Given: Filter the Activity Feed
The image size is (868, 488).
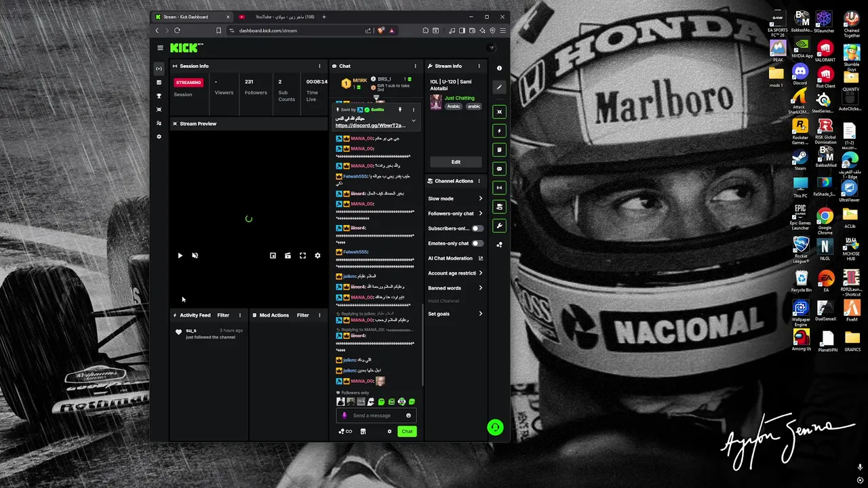Looking at the screenshot, I should (x=223, y=315).
